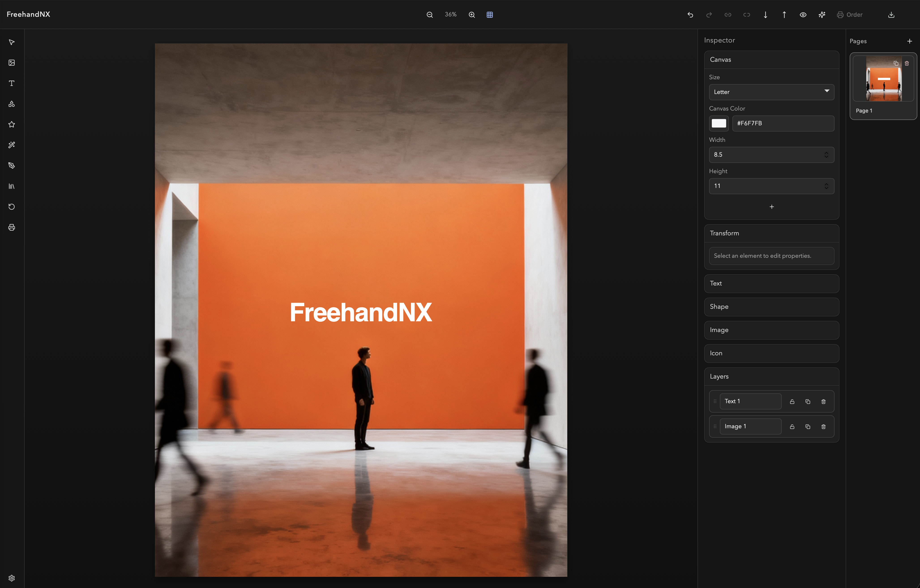The image size is (920, 588).
Task: Switch to the Layers panel section
Action: click(x=771, y=377)
